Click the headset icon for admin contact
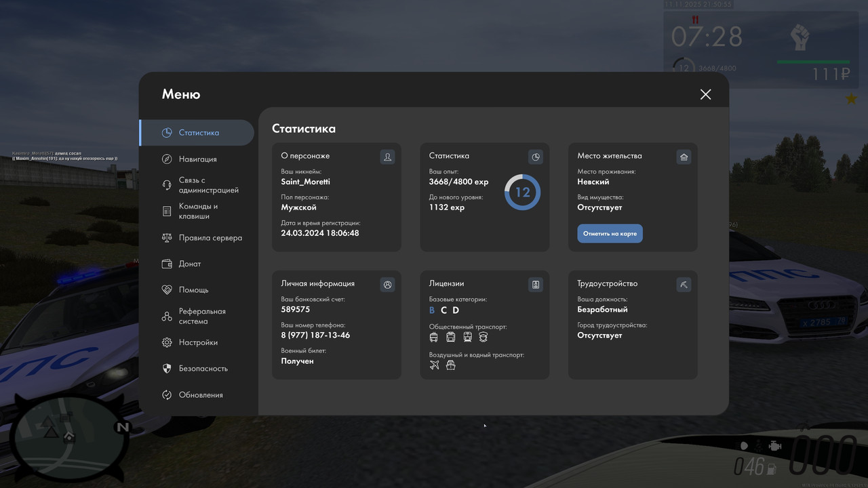Image resolution: width=868 pixels, height=488 pixels. [x=167, y=185]
